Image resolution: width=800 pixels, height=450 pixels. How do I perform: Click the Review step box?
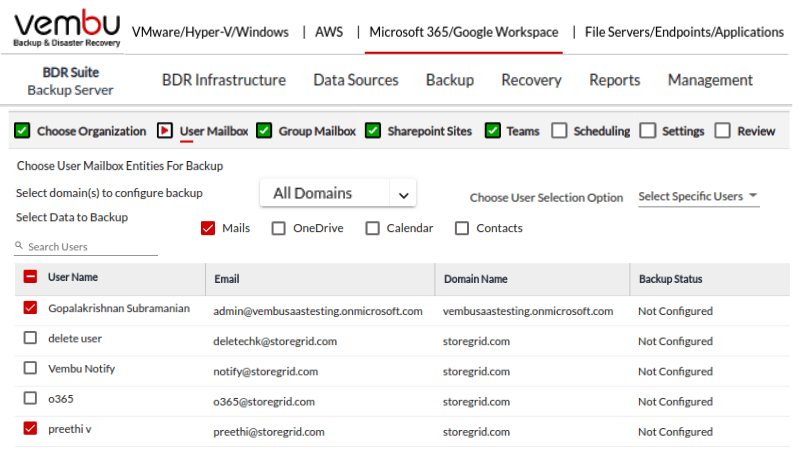722,131
